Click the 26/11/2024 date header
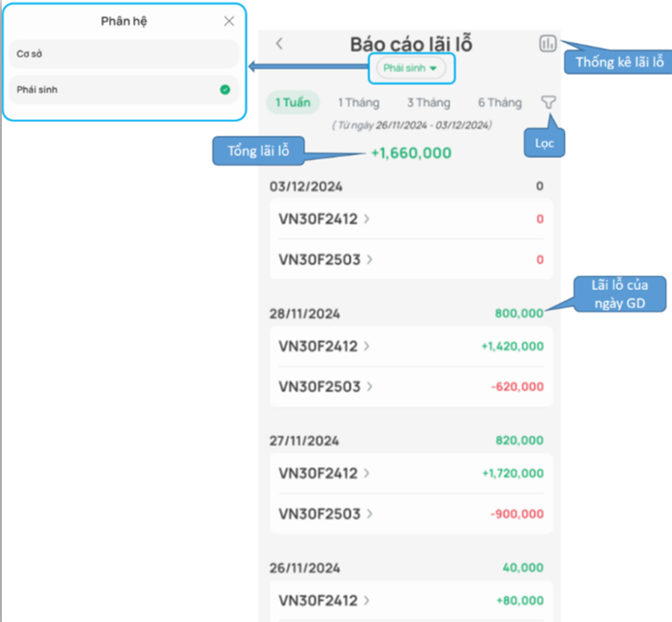Screen dimensions: 672x622 coord(305,568)
